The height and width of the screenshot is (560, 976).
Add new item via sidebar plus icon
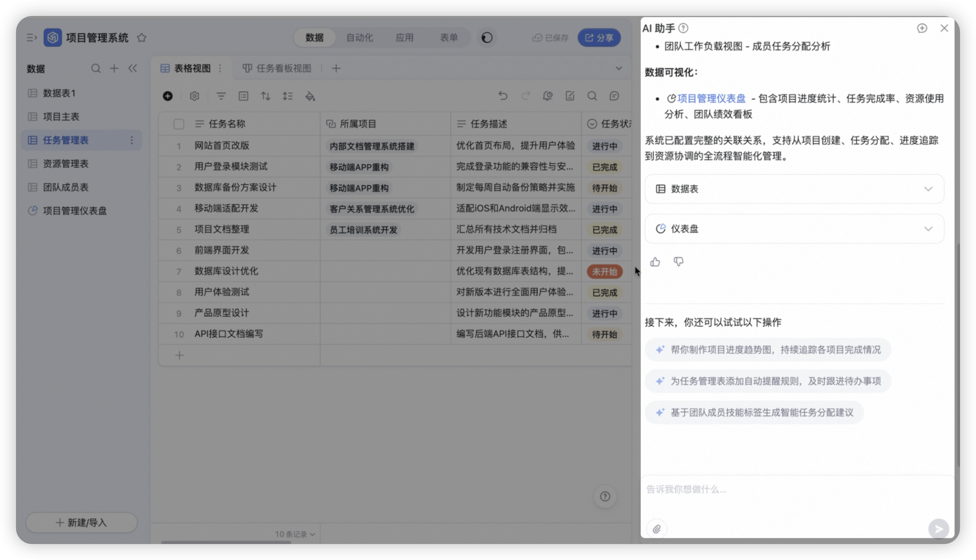tap(114, 68)
